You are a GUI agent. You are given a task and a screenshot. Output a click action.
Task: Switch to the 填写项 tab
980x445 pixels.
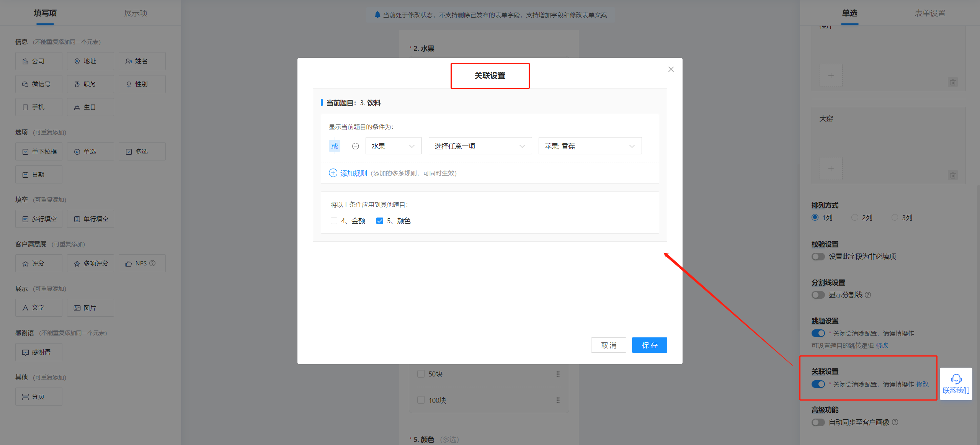(45, 13)
